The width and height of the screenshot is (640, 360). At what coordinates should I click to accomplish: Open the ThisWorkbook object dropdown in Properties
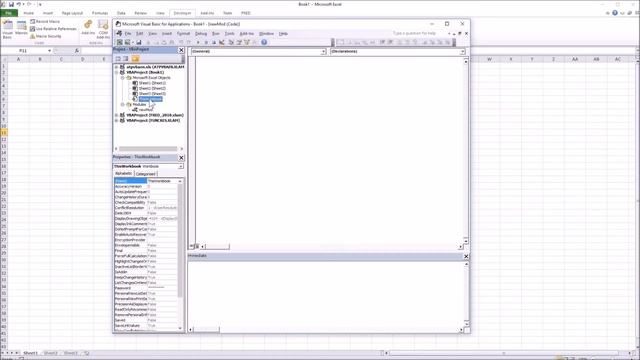coord(180,167)
